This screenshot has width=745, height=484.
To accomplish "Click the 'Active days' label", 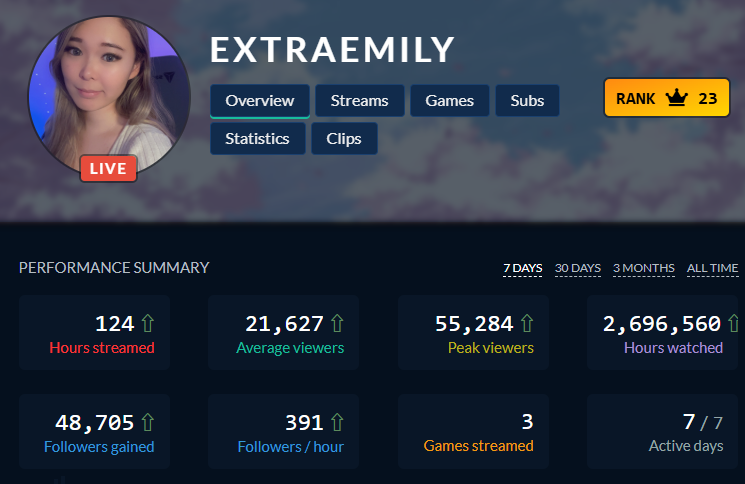I will click(686, 446).
